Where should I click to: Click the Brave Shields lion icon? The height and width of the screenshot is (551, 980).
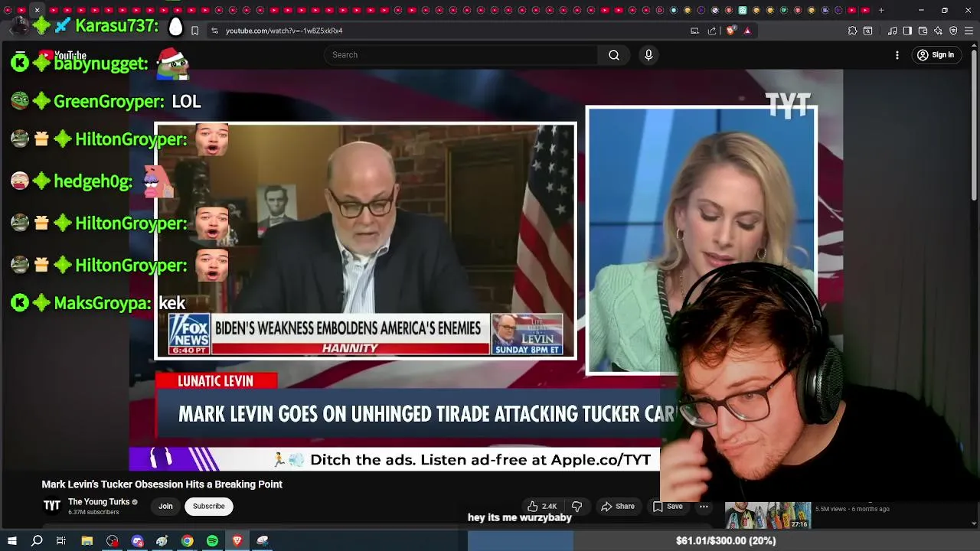coord(730,31)
